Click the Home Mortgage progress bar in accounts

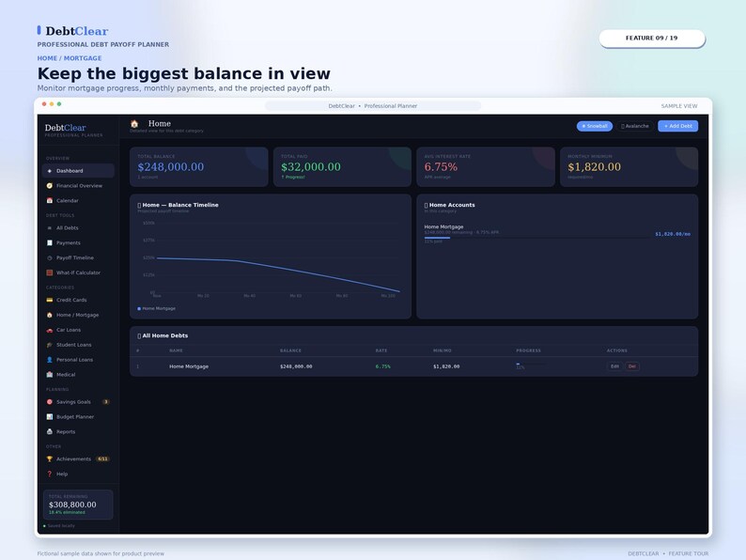[x=537, y=238]
